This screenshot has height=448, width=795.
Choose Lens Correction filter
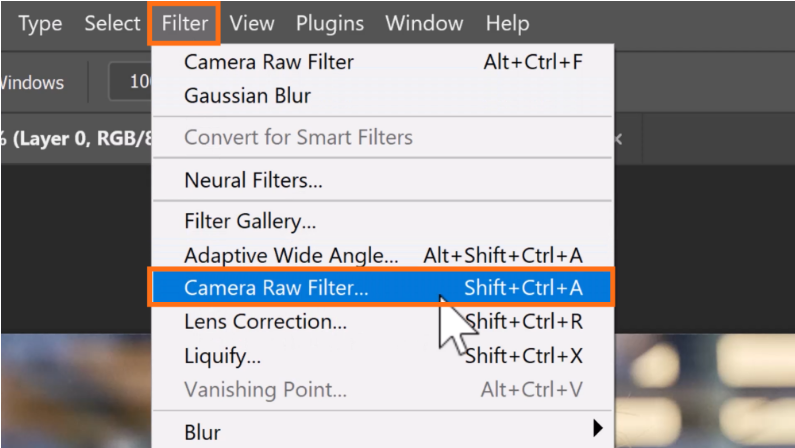pyautogui.click(x=266, y=322)
